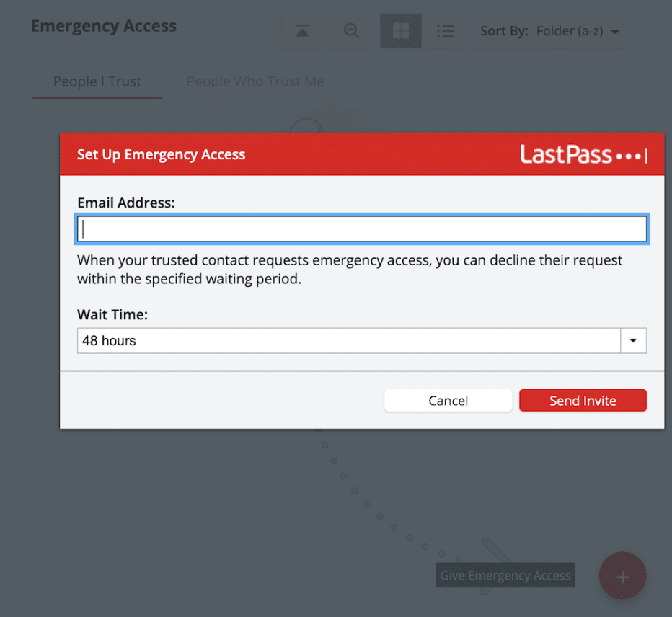
Task: Click the collapse-all icon in the toolbar
Action: point(302,31)
